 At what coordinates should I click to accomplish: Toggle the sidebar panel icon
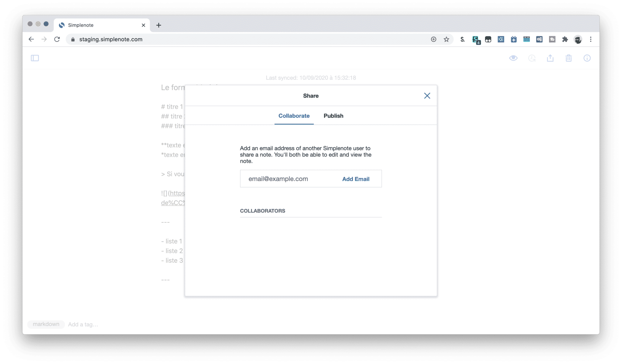(x=35, y=58)
